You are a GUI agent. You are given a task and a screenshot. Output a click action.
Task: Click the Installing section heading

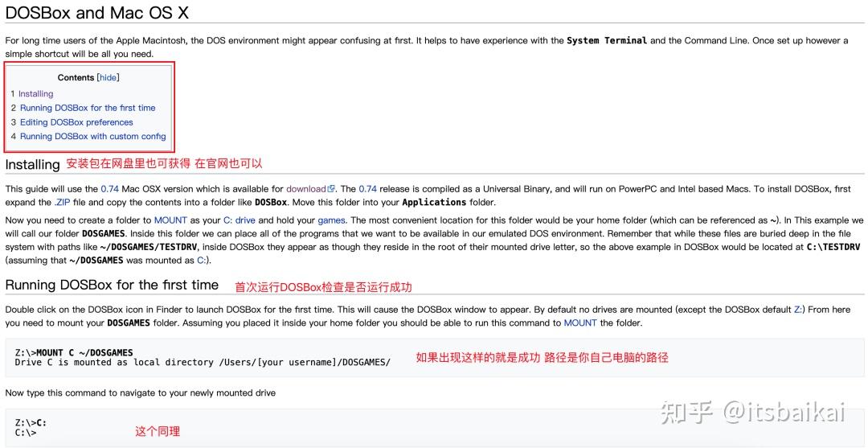pyautogui.click(x=32, y=164)
